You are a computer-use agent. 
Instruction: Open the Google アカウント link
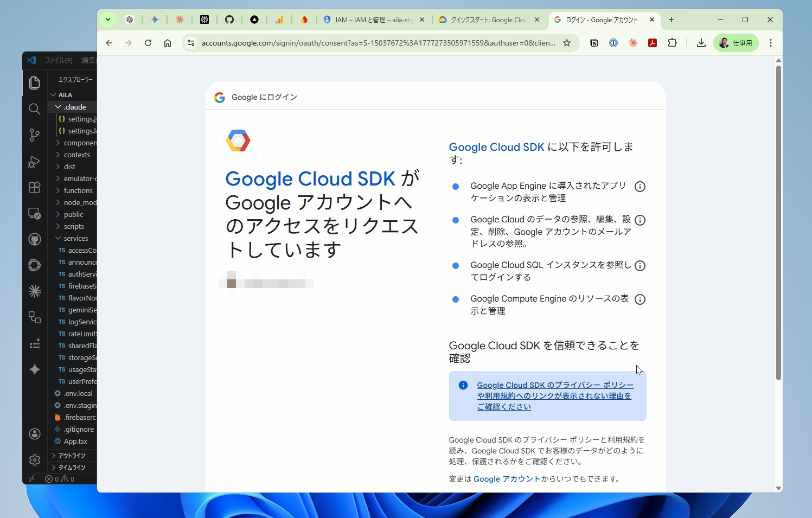[507, 479]
